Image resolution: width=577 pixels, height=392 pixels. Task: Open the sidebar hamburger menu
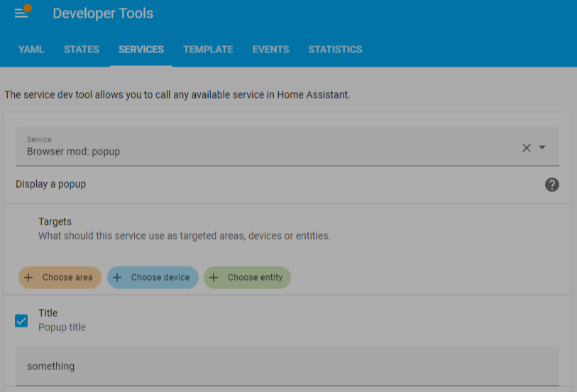tap(21, 13)
